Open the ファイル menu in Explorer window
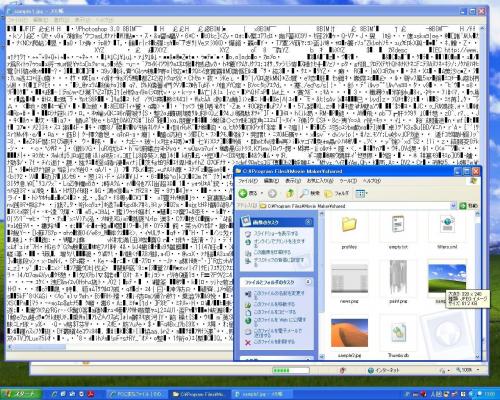The image size is (500, 400). [x=247, y=181]
